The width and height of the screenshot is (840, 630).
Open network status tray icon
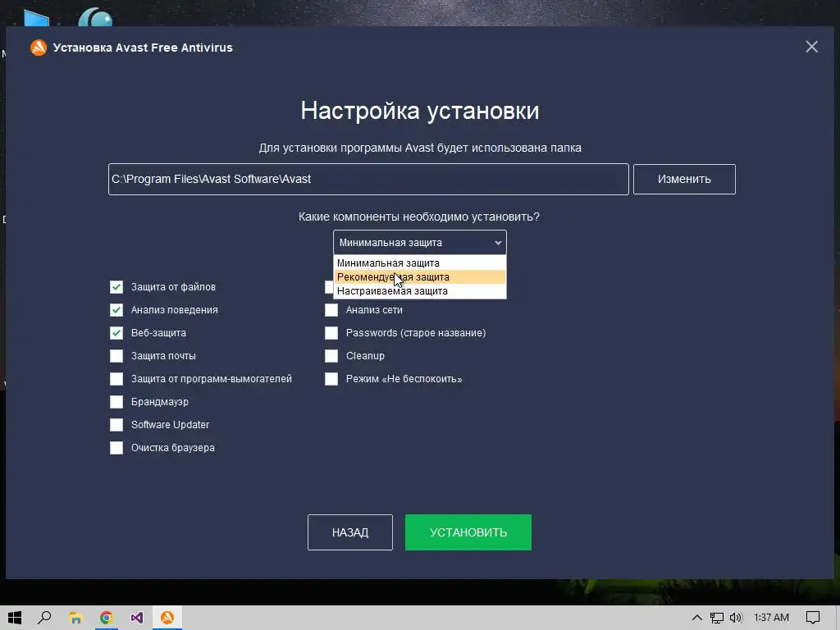(716, 618)
